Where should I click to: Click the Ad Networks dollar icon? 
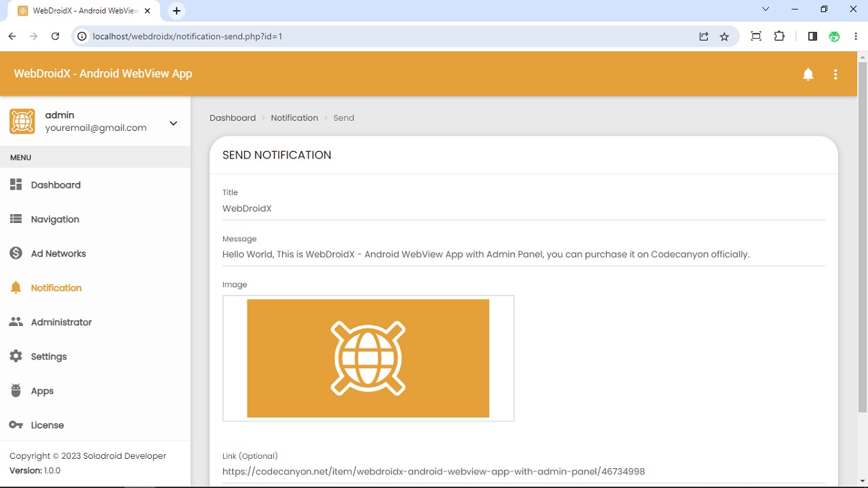16,253
